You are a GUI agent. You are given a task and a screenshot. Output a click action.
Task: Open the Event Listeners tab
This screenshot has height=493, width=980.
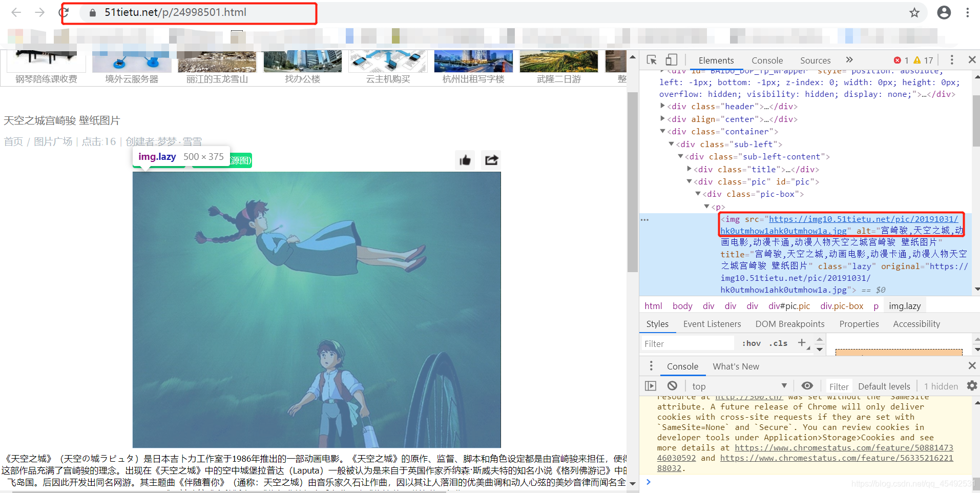712,324
